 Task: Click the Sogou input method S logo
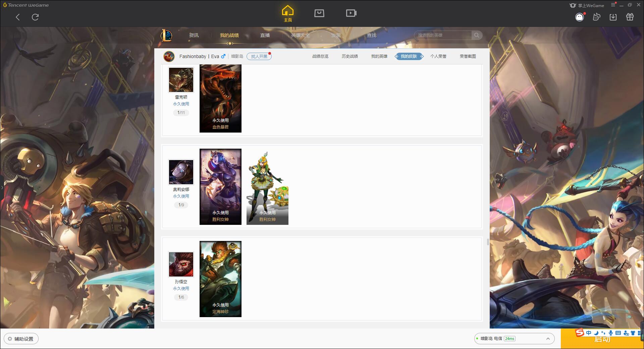click(580, 333)
